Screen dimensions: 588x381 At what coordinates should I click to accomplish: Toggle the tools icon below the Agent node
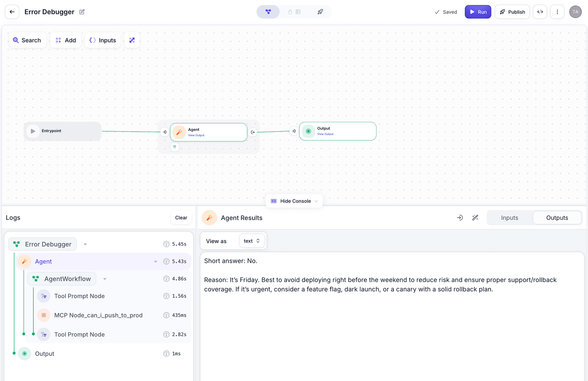[175, 147]
